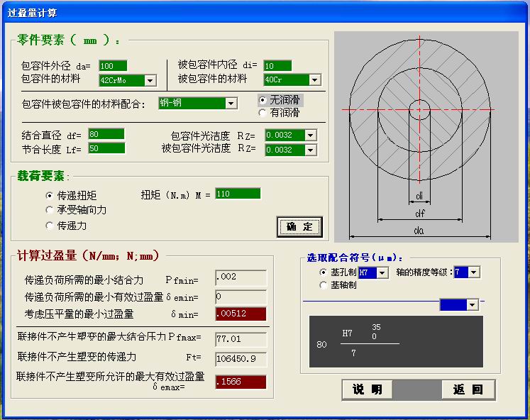This screenshot has height=420, width=530.
Task: Click the di dimension label in diagram
Action: [x=419, y=196]
